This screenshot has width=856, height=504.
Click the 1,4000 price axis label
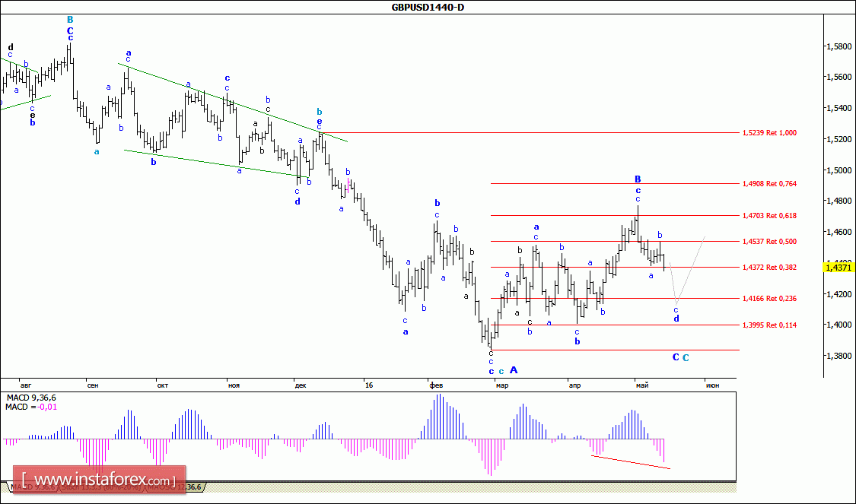coord(841,325)
